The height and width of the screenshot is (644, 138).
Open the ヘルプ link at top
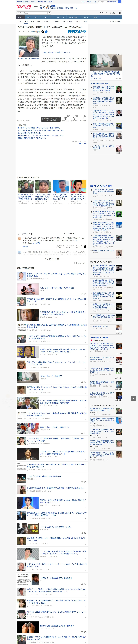point(94,2)
